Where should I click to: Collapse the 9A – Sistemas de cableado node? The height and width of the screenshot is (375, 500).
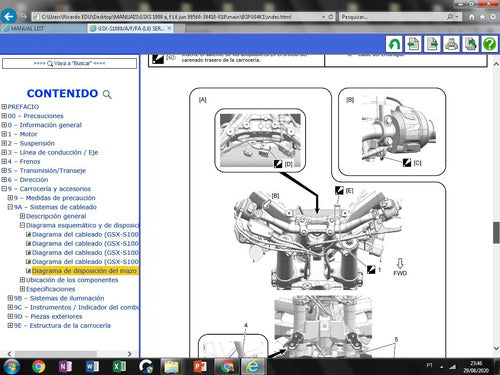(x=10, y=207)
